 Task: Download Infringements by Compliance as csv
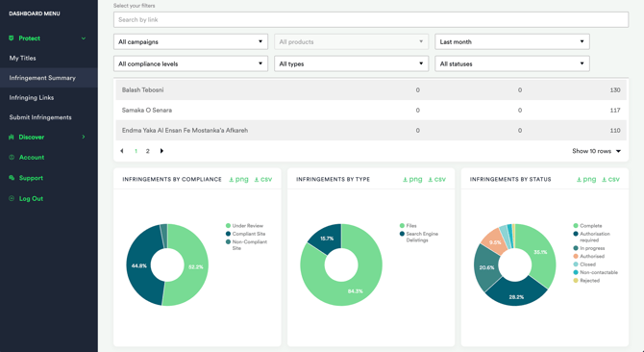coord(262,179)
